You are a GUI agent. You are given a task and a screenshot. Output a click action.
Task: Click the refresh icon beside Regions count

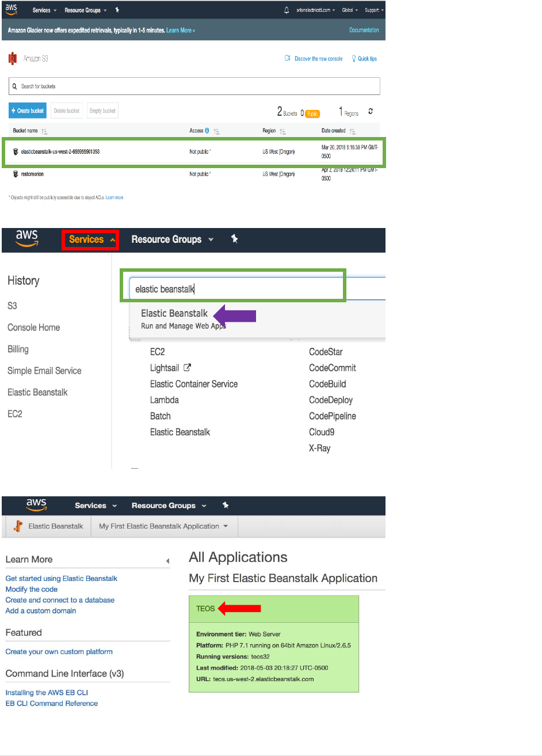tap(371, 111)
